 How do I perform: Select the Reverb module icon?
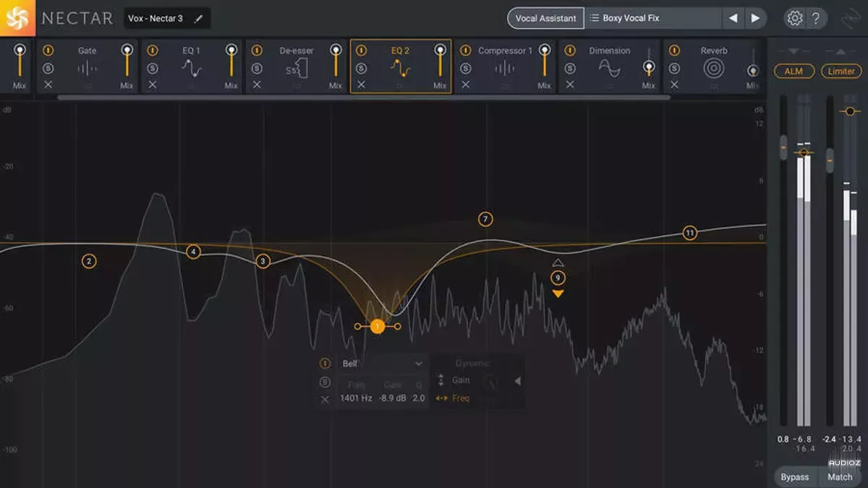pyautogui.click(x=713, y=69)
